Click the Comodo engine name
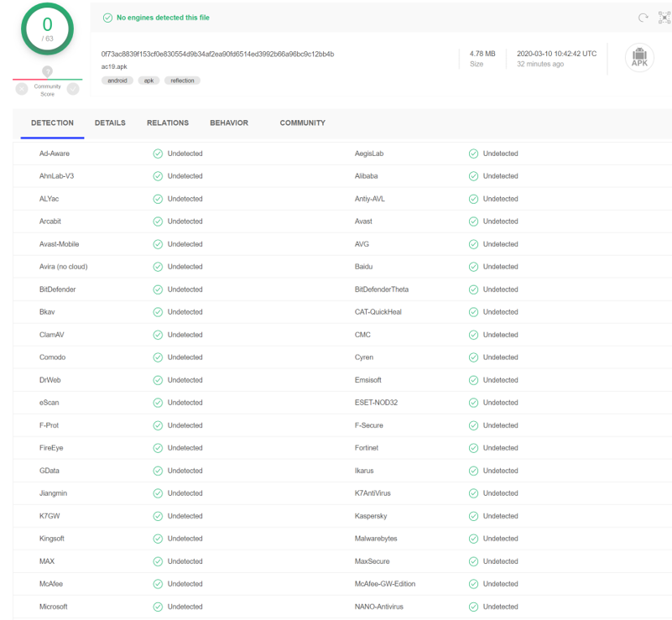This screenshot has height=620, width=672. pyautogui.click(x=52, y=357)
